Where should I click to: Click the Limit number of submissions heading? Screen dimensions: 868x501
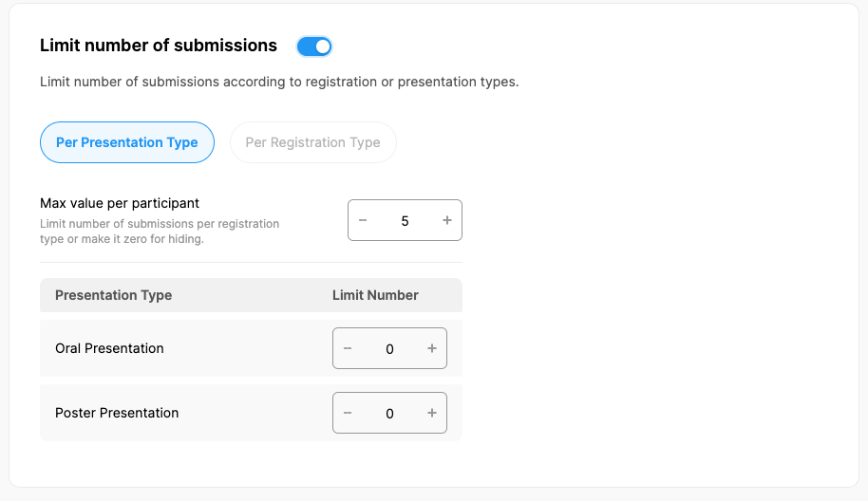[159, 46]
